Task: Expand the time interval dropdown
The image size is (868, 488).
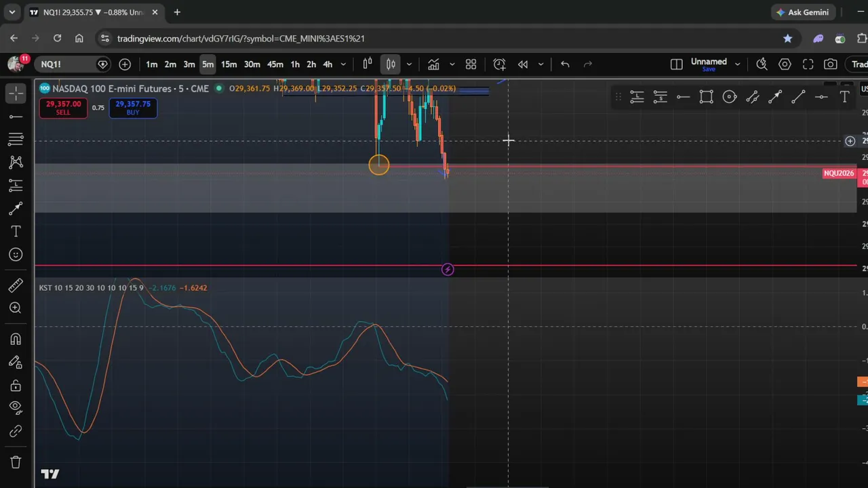Action: point(343,64)
